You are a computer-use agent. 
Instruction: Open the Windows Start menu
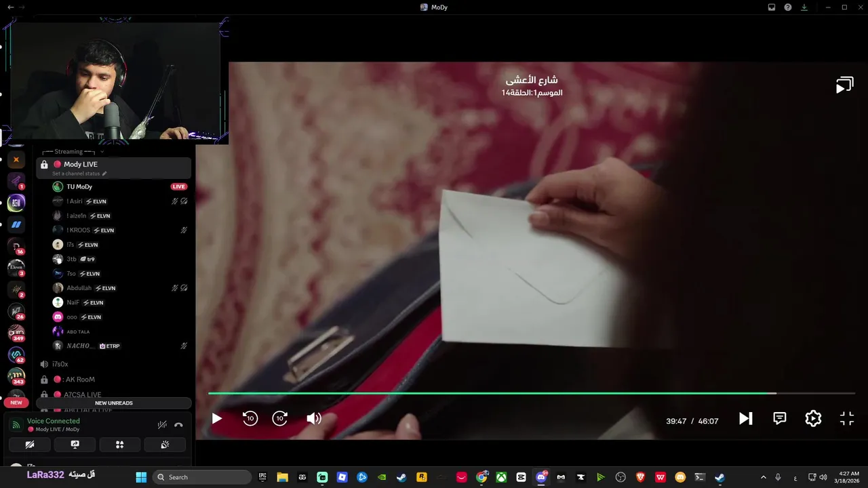coord(141,477)
